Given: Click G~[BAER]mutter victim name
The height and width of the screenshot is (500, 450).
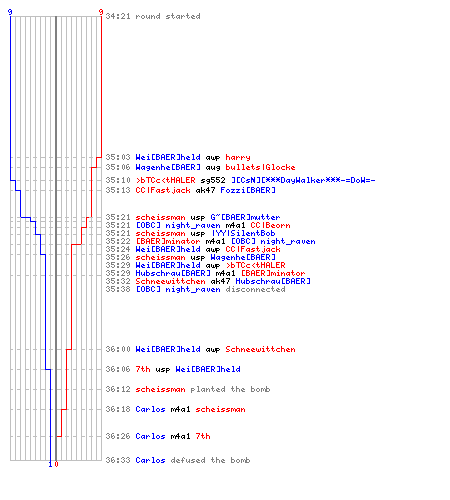Looking at the screenshot, I should 245,217.
